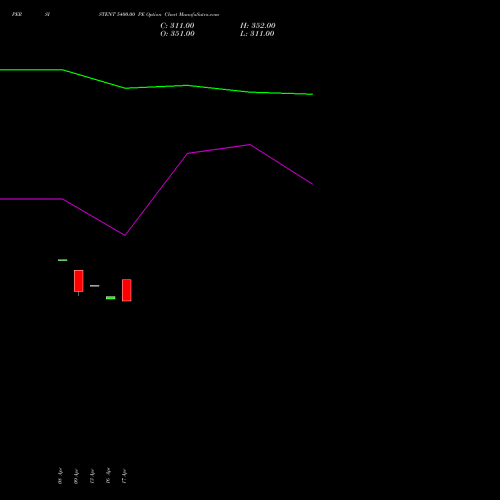Click the 'C: 311.00' close value
This screenshot has width=500, height=500.
pos(177,26)
